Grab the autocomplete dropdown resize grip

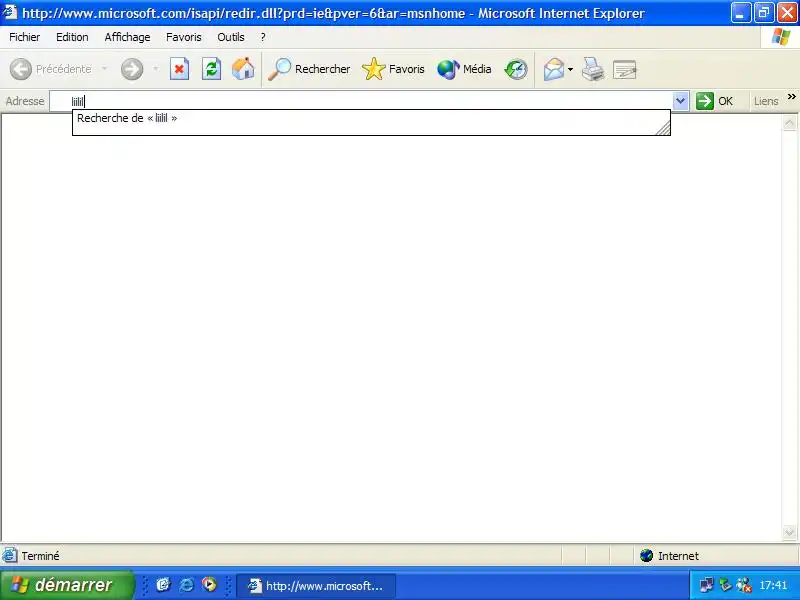[x=663, y=128]
